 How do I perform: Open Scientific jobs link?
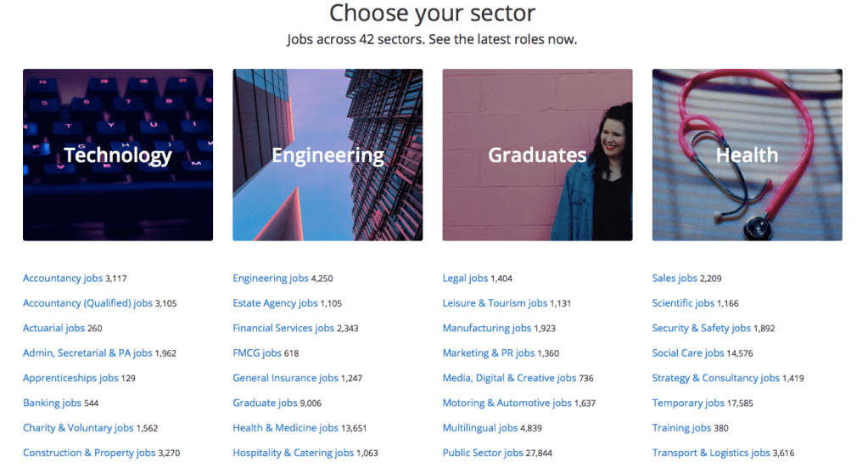(x=683, y=303)
